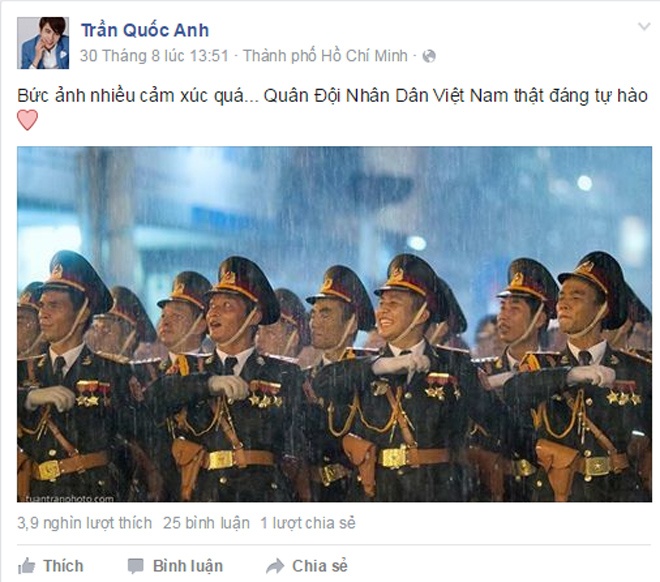Click the share arrow icon
The height and width of the screenshot is (582, 660).
click(275, 566)
